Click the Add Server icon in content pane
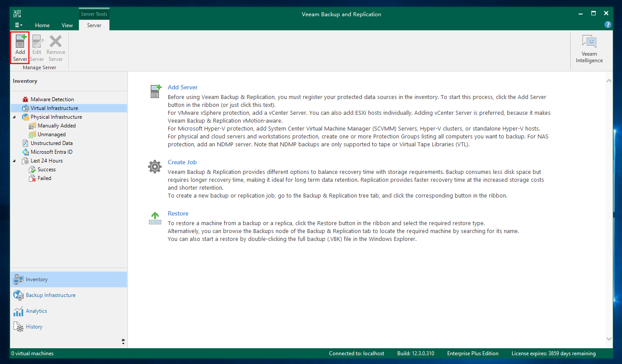The height and width of the screenshot is (364, 622). click(155, 92)
